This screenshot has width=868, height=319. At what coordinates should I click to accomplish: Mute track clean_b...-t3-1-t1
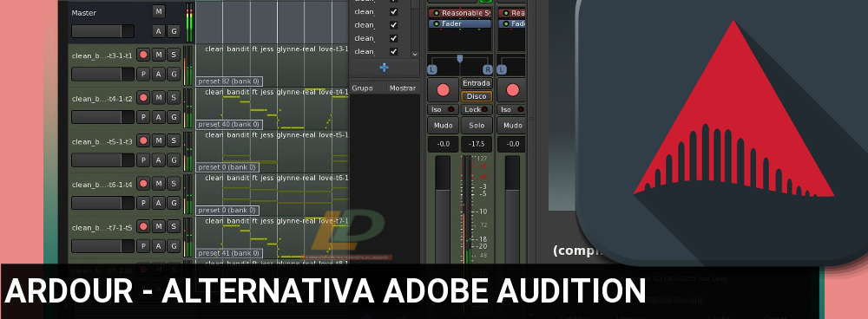tap(158, 55)
